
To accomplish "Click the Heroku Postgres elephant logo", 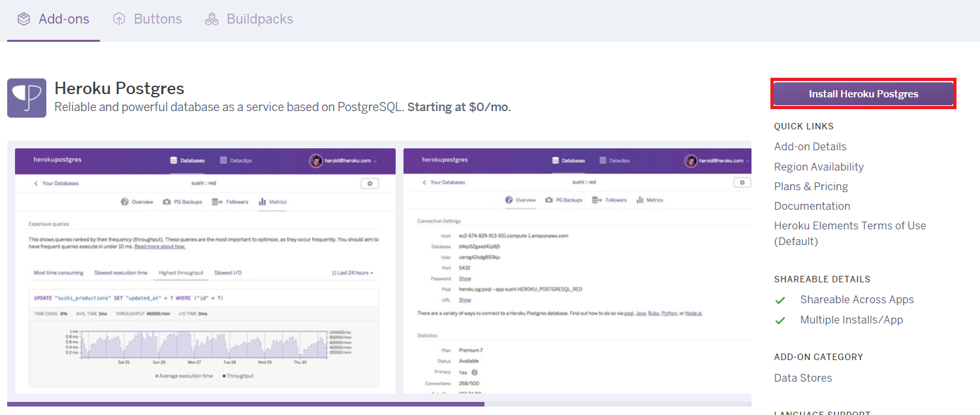I will (27, 98).
